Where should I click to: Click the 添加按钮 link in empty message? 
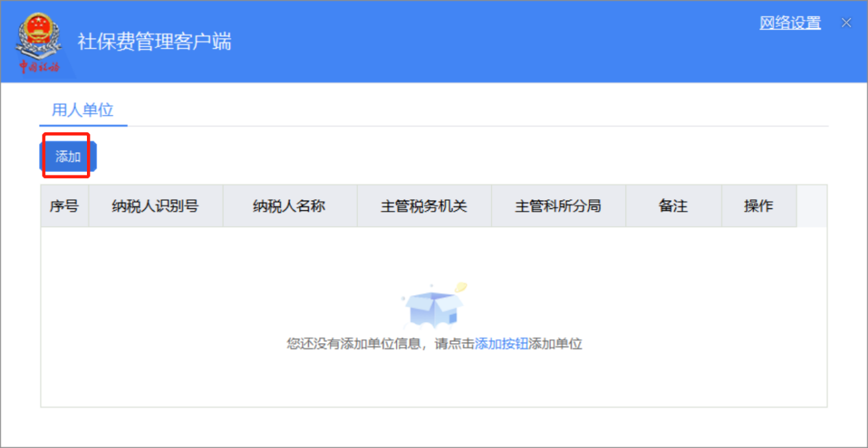(501, 344)
